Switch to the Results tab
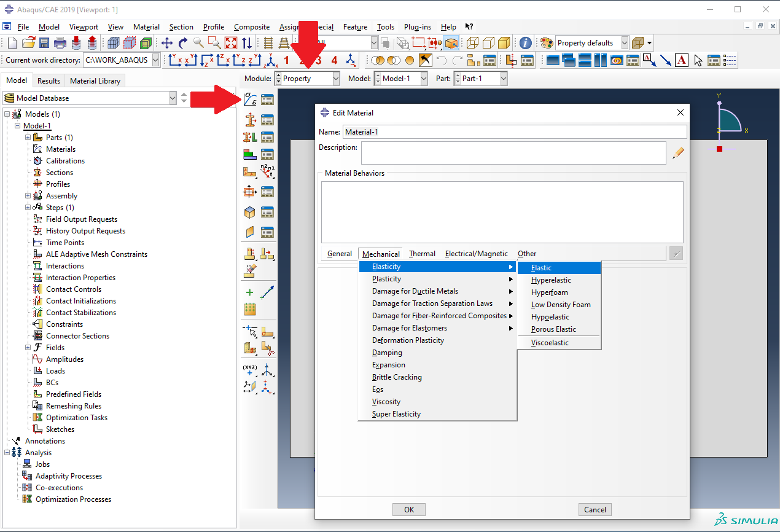 click(x=49, y=80)
